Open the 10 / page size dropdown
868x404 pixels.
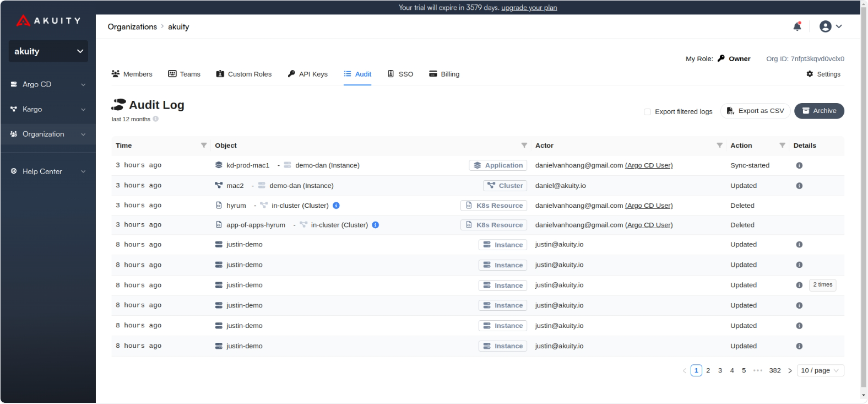820,370
